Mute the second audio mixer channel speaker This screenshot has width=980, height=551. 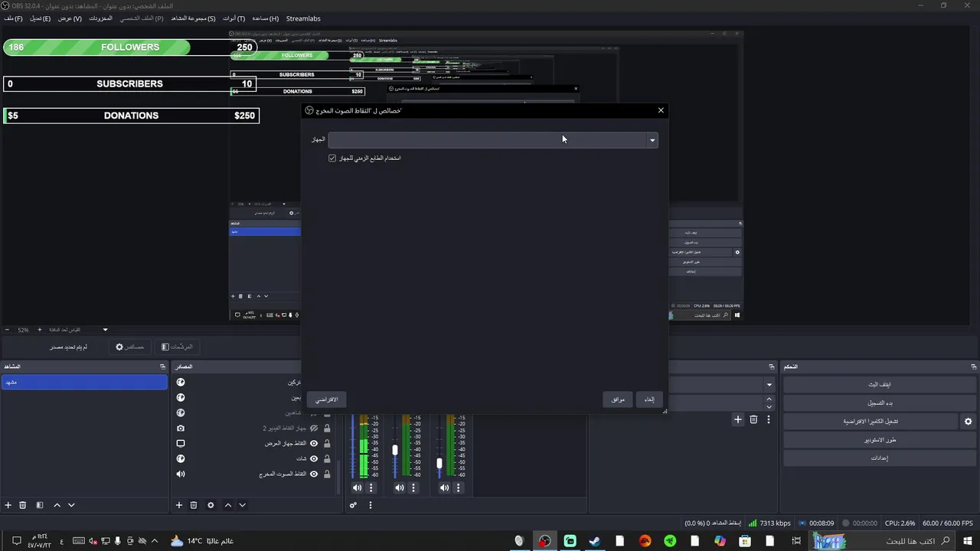pos(400,487)
